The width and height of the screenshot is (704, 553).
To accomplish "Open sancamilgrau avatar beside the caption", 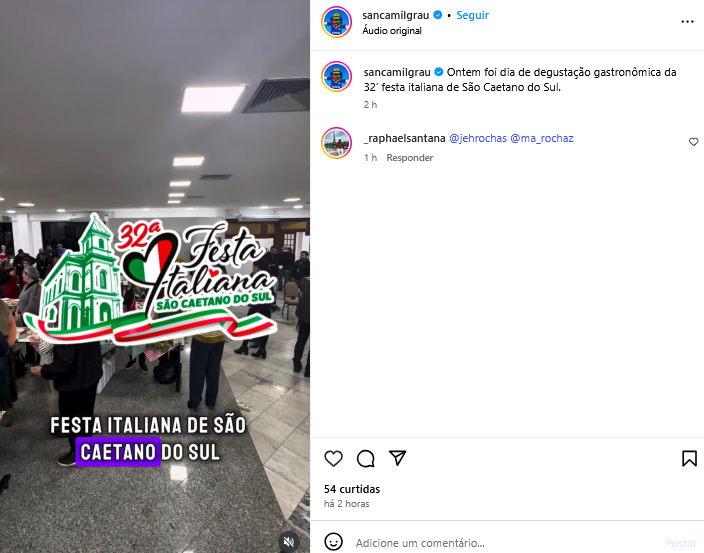I will click(336, 77).
